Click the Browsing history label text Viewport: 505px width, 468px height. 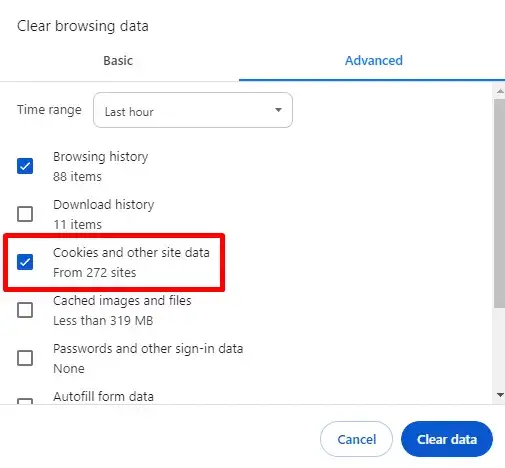click(x=101, y=157)
